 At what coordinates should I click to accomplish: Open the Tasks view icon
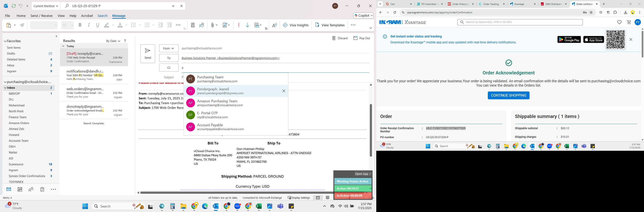coord(42,189)
